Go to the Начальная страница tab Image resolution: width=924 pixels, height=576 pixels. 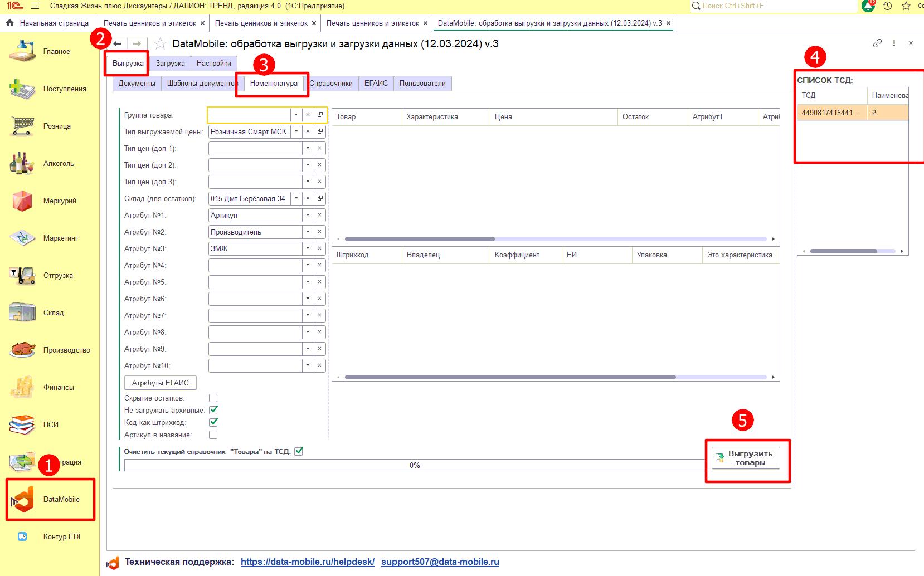click(x=48, y=23)
